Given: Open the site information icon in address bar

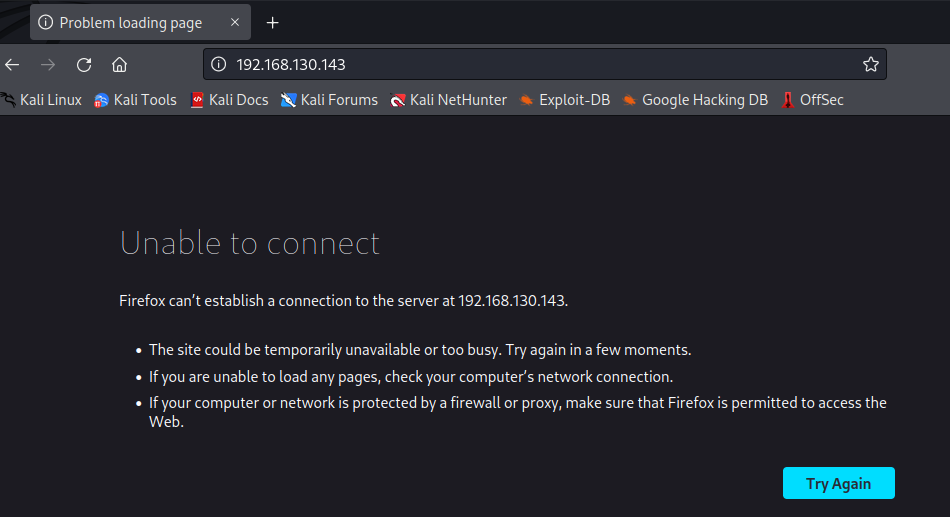Looking at the screenshot, I should 220,65.
